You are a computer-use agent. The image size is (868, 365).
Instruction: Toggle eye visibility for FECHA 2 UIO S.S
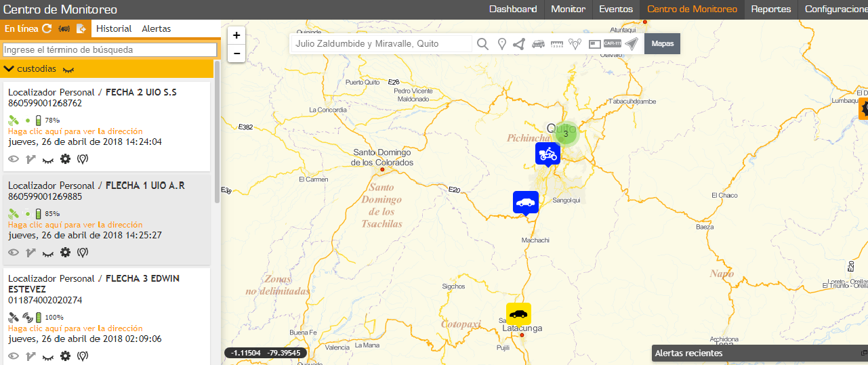click(x=13, y=159)
